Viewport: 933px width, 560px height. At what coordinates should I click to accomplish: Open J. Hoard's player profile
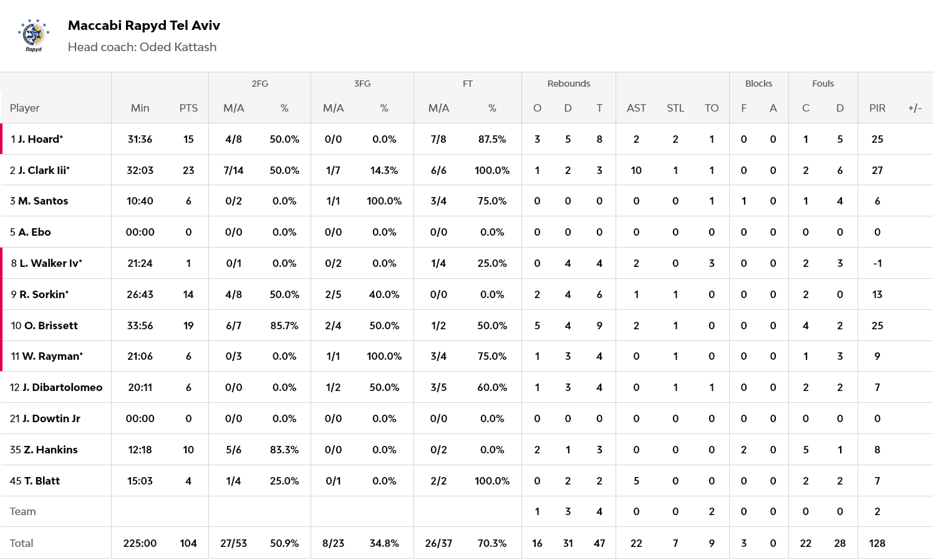40,139
